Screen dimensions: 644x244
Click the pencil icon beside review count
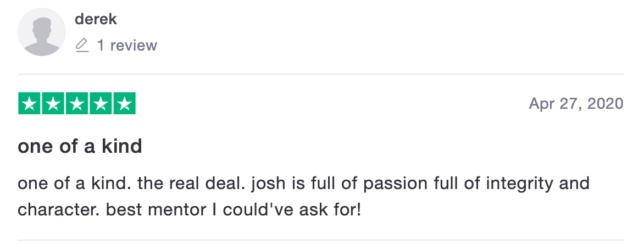[x=82, y=45]
